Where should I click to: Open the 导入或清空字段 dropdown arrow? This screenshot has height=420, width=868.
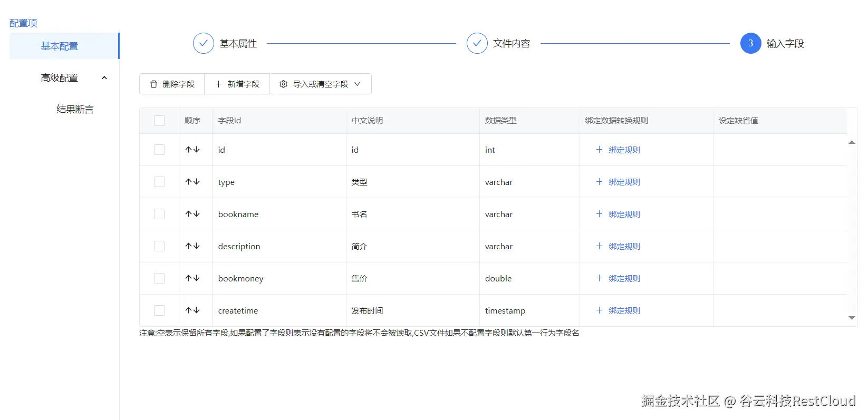pyautogui.click(x=358, y=84)
